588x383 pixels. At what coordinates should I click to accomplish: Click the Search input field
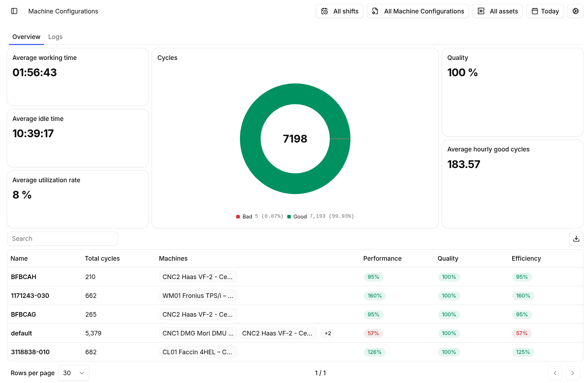tap(62, 239)
